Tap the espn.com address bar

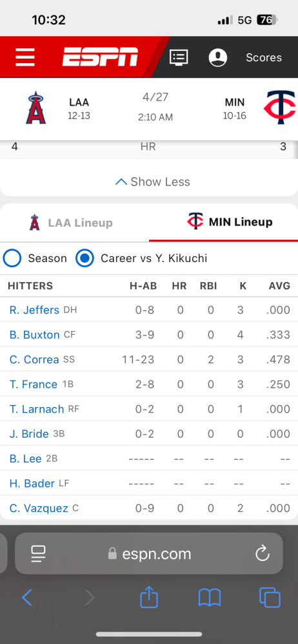point(149,554)
